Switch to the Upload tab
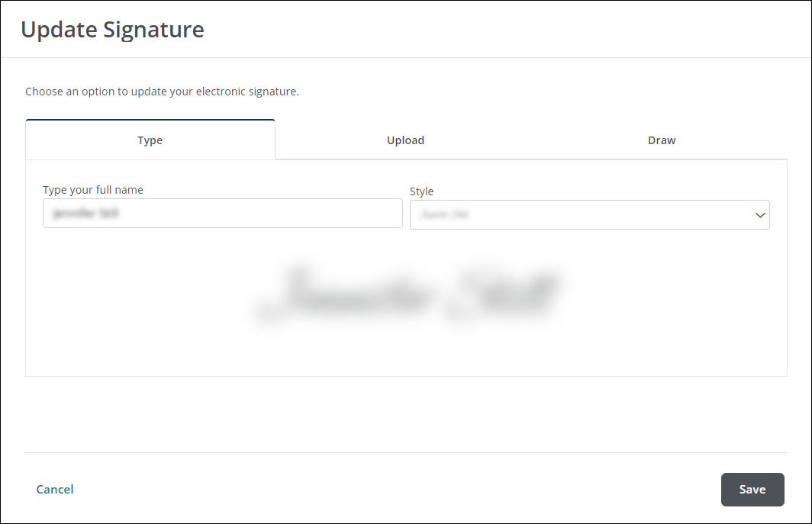The width and height of the screenshot is (812, 524). pyautogui.click(x=405, y=140)
